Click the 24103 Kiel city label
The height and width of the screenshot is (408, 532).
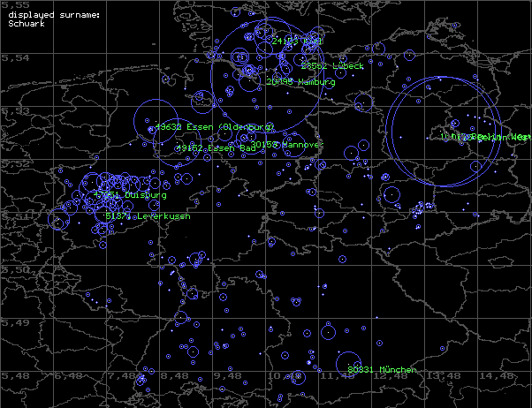click(297, 42)
